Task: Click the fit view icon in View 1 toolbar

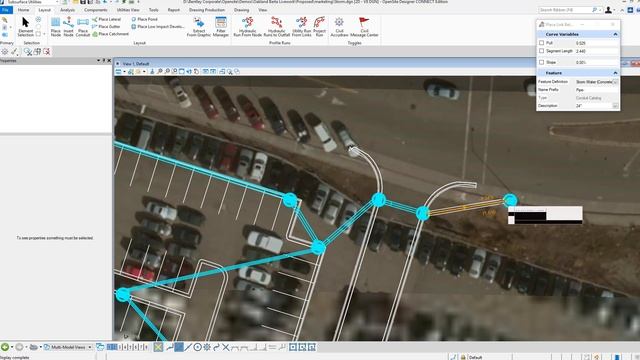Action: point(182,71)
